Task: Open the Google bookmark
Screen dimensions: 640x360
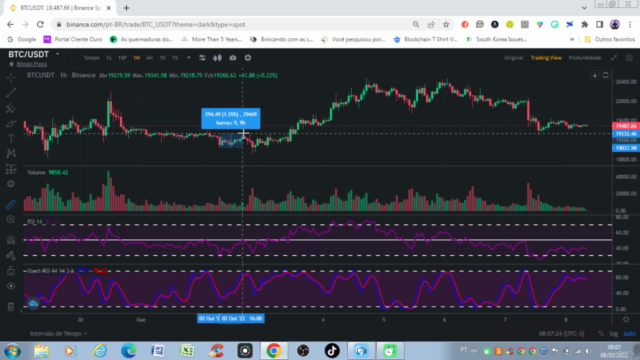Action: point(22,39)
